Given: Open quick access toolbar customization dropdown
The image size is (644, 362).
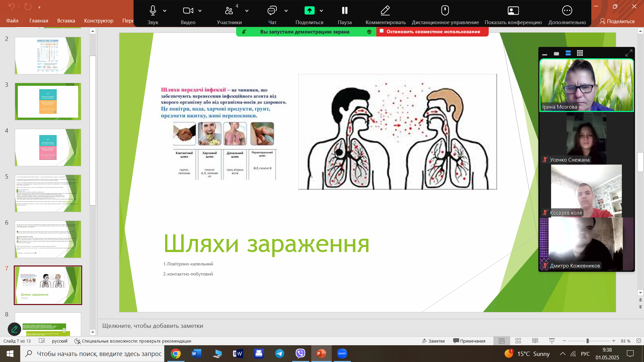Looking at the screenshot, I should tap(39, 7).
